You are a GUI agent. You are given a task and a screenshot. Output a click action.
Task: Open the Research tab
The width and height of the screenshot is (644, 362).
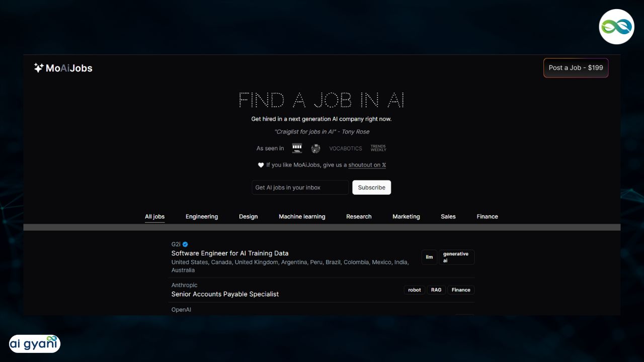pos(359,217)
